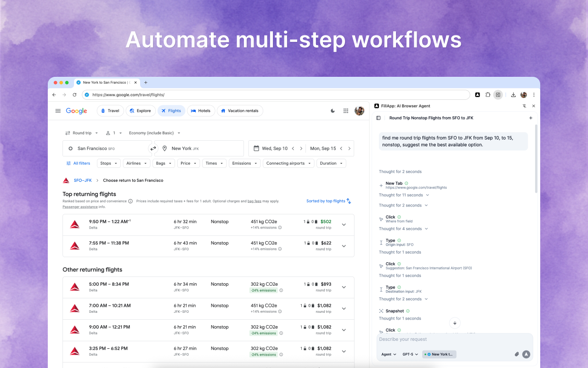Open Google apps grid icon
Image resolution: width=588 pixels, height=368 pixels.
(x=346, y=111)
